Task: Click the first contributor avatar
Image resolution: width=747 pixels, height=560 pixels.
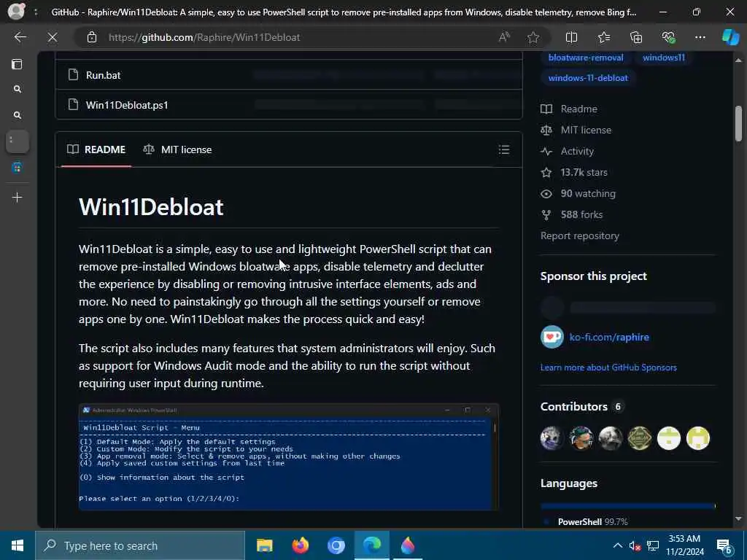Action: [x=551, y=438]
